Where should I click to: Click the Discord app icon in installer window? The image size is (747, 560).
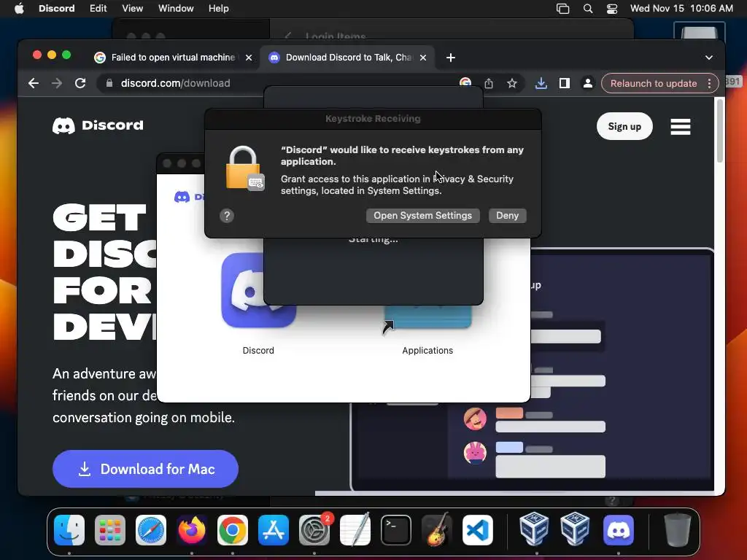pyautogui.click(x=258, y=290)
